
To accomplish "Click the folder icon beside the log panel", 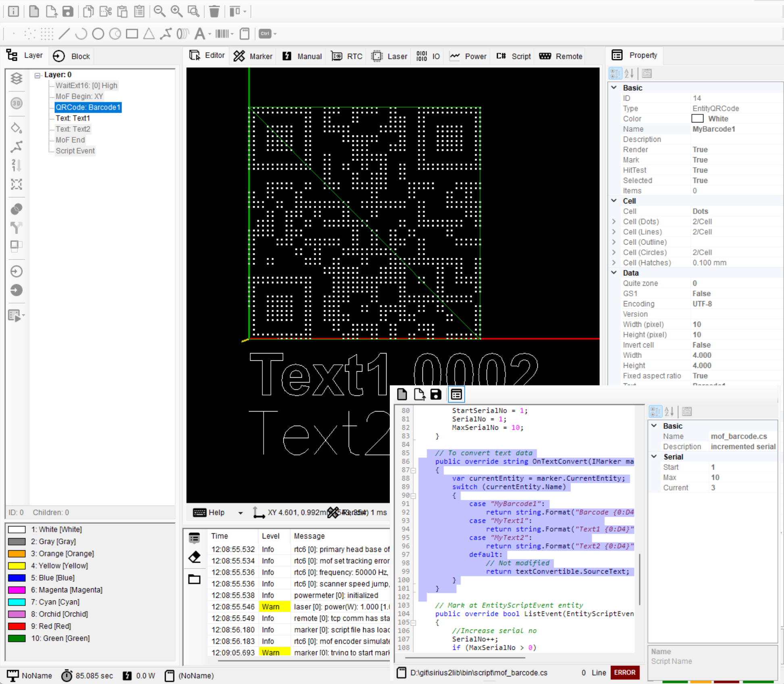I will point(195,579).
